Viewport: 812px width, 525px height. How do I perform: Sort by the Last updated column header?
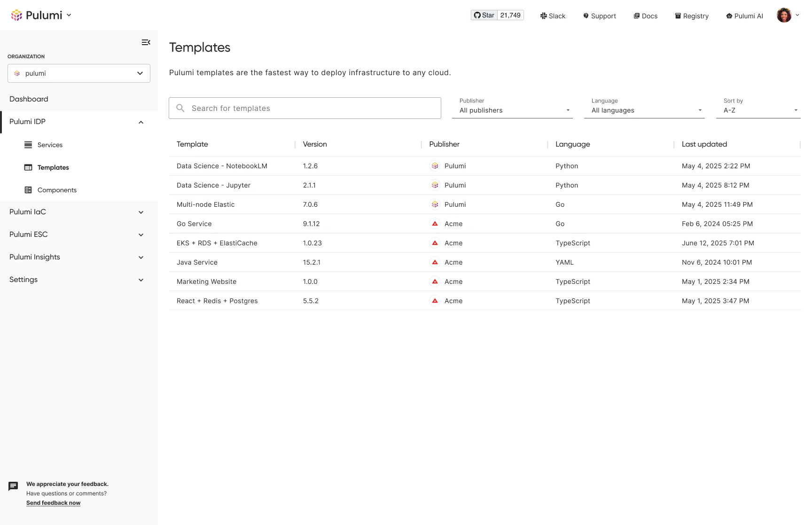pos(704,144)
